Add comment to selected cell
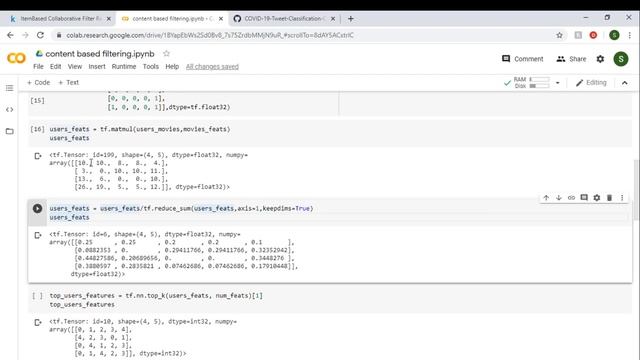Screen dimensions: 640x360 [584, 198]
